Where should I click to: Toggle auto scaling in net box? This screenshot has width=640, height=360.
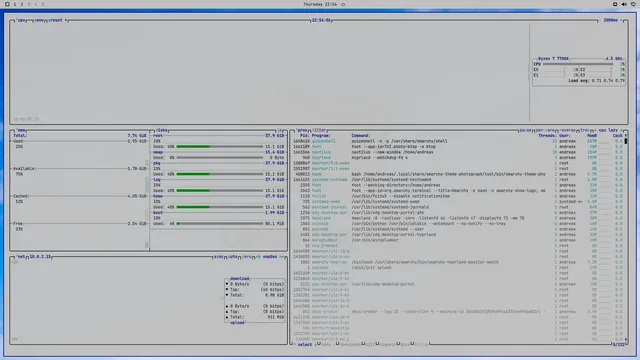click(233, 257)
